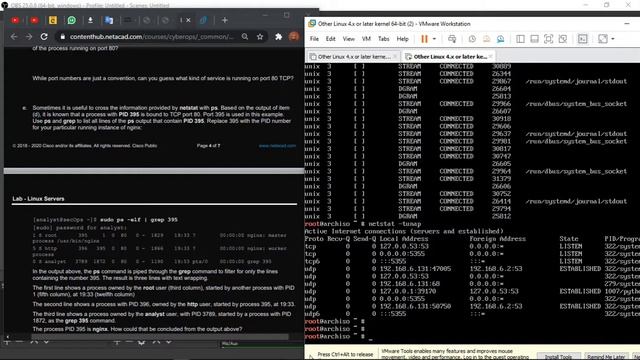Click 'Lab - Linux Servers' heading

pyautogui.click(x=38, y=199)
